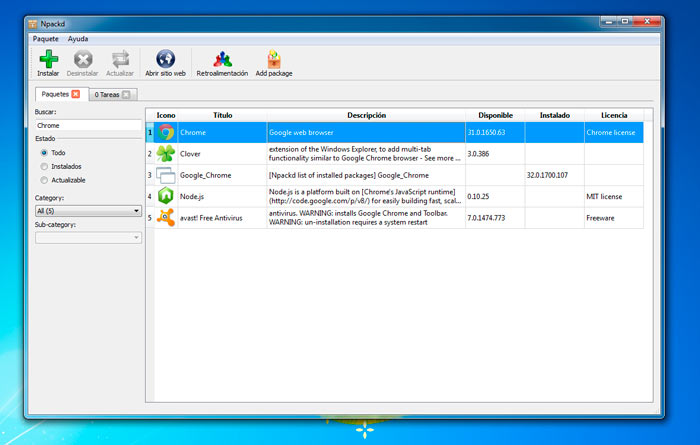This screenshot has height=445, width=700.
Task: Click the Google web browser description cell
Action: (x=366, y=133)
